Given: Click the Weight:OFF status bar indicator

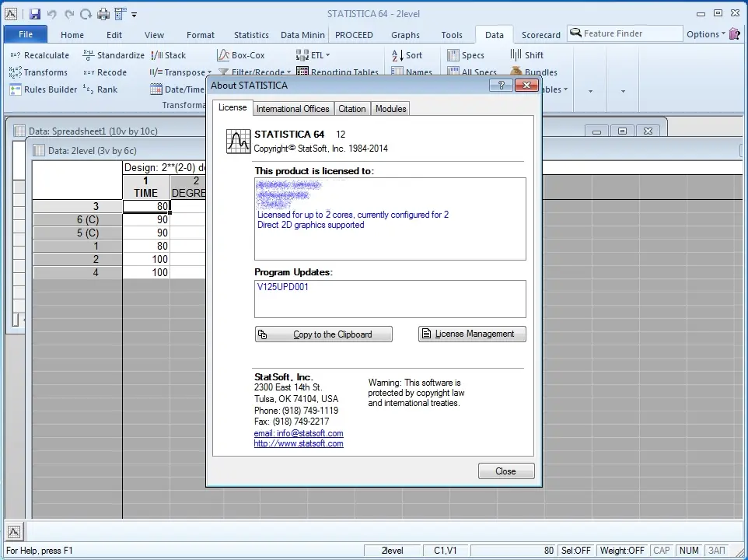Looking at the screenshot, I should click(x=622, y=551).
